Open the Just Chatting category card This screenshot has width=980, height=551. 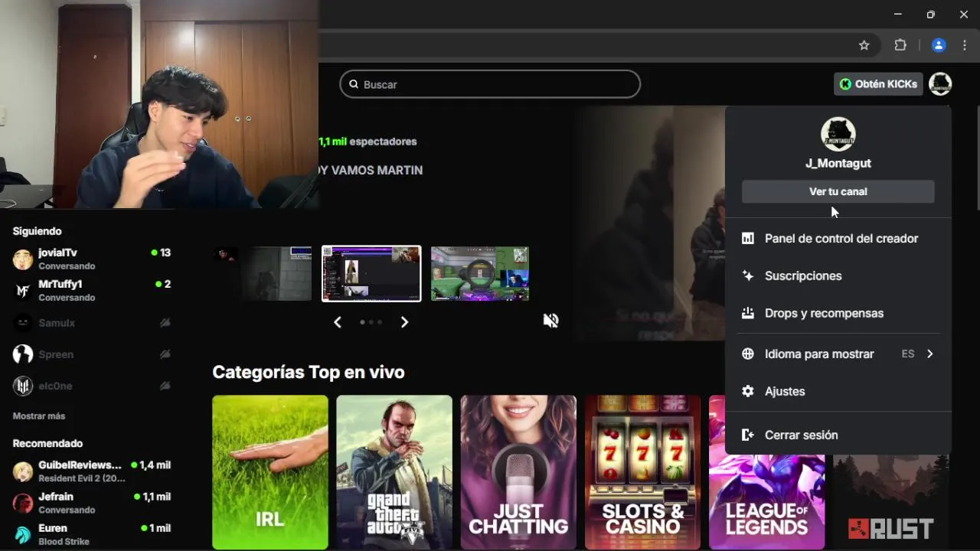coord(518,472)
